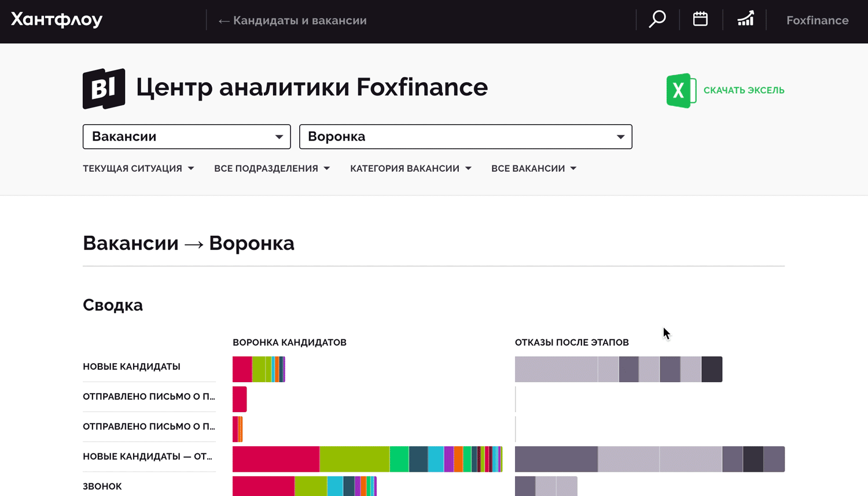Viewport: 868px width, 496px height.
Task: Click the light green segment in Новые кандидаты — от… bar
Action: pyautogui.click(x=354, y=459)
